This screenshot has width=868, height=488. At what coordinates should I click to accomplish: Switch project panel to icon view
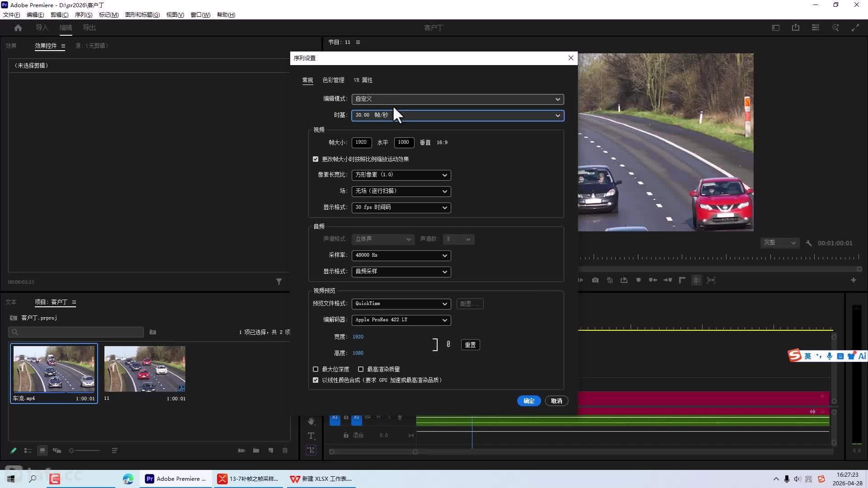click(x=42, y=450)
